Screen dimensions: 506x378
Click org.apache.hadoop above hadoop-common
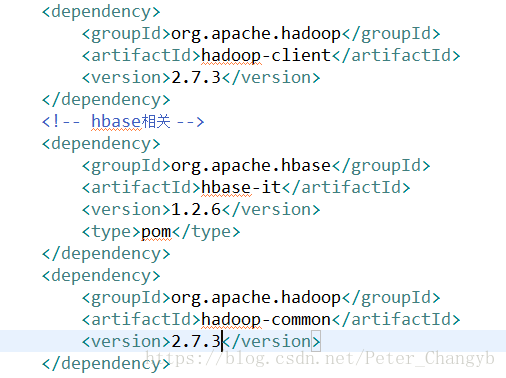click(x=256, y=298)
